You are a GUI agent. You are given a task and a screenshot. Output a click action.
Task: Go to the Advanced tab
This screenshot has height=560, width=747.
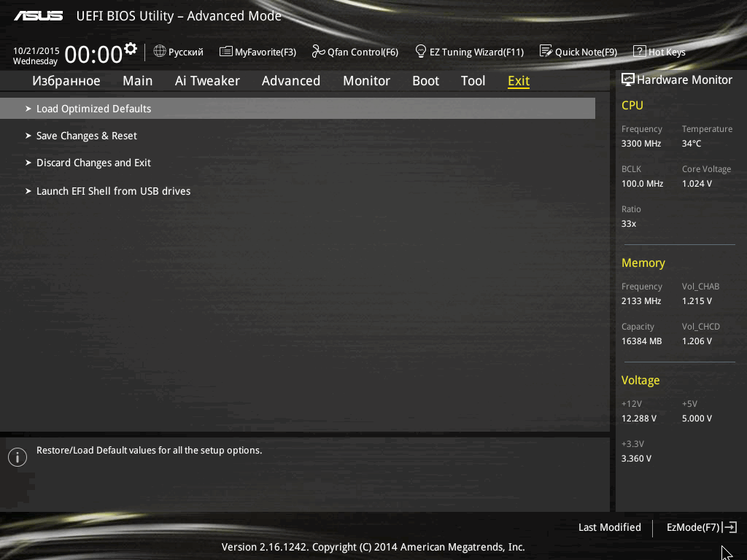291,81
